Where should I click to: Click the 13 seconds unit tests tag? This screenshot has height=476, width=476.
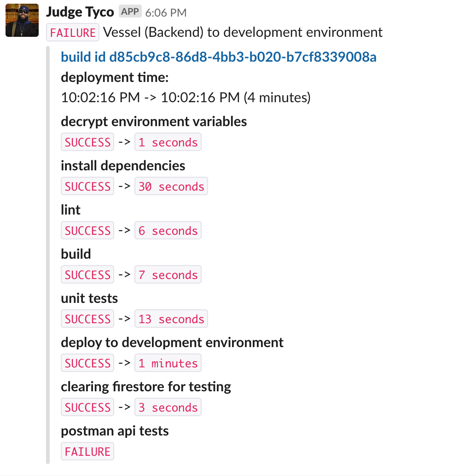171,319
